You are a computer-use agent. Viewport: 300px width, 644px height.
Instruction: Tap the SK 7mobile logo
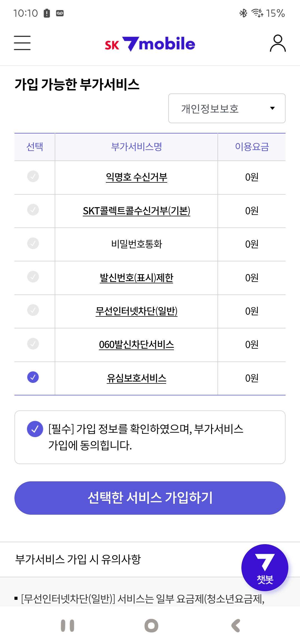150,44
